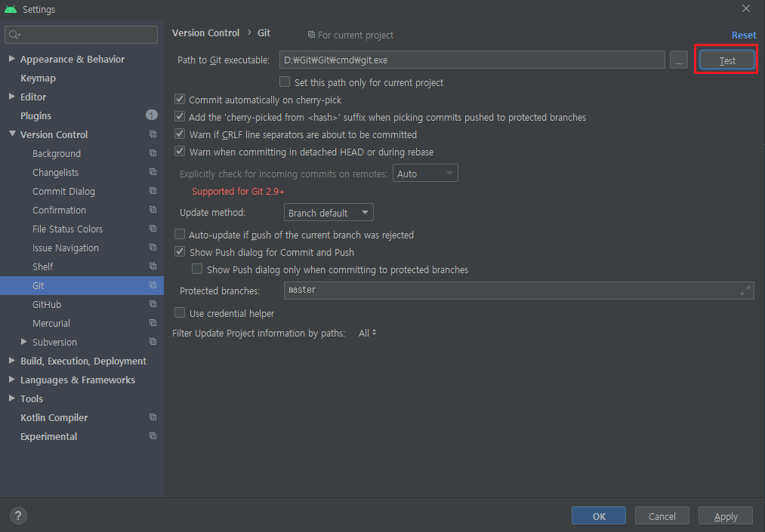Click the Test button for Git executable
This screenshot has height=532, width=765.
(727, 60)
